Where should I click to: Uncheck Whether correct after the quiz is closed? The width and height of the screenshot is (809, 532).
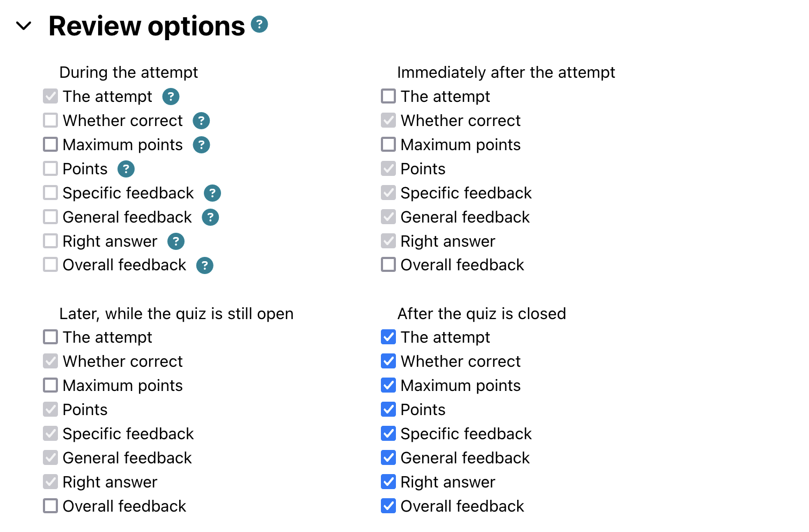pyautogui.click(x=388, y=361)
